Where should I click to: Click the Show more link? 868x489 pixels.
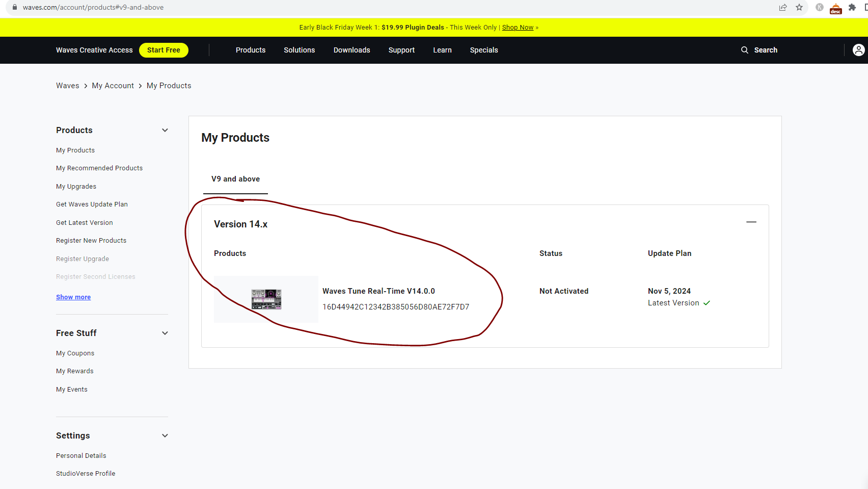point(73,297)
